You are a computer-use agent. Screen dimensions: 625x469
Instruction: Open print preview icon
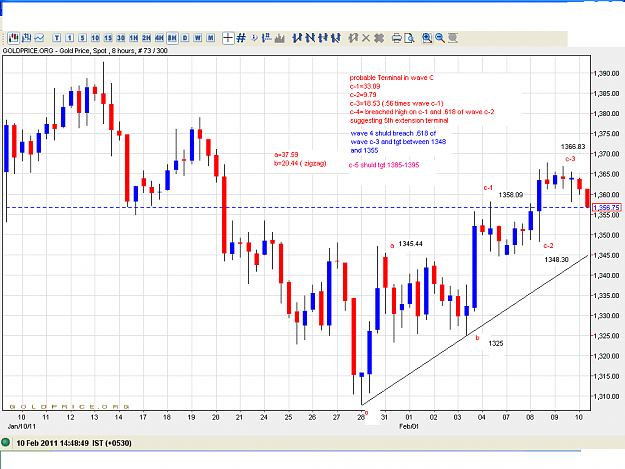coord(409,38)
